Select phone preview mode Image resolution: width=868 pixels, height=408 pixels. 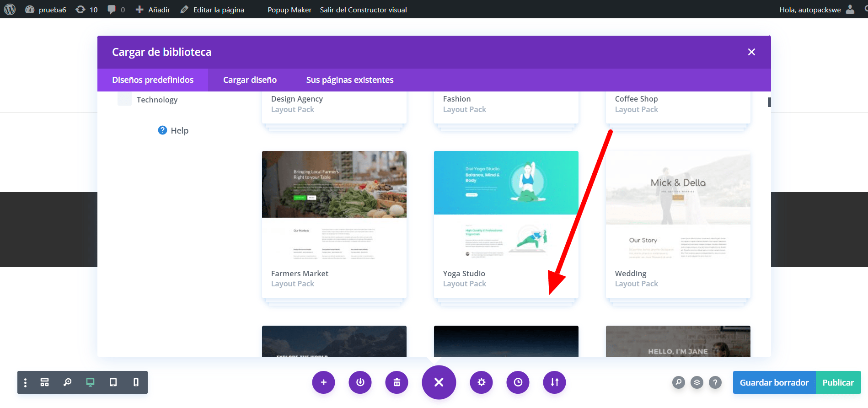click(136, 382)
